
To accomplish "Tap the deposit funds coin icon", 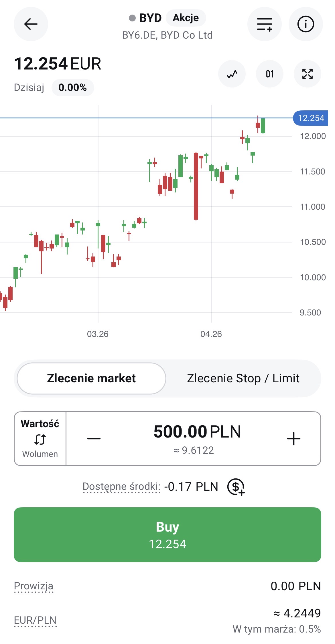I will [236, 487].
